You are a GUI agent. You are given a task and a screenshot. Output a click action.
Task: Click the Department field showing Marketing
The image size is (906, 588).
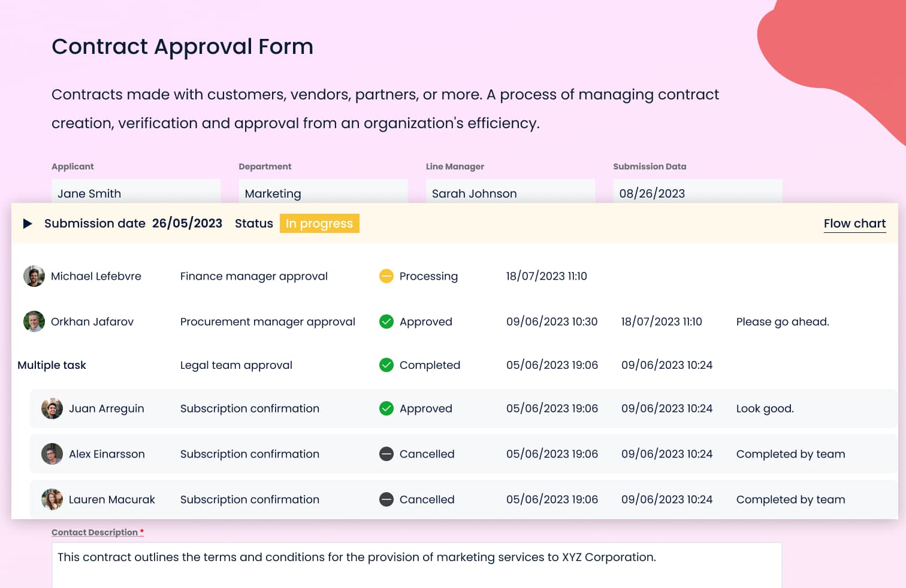[323, 193]
